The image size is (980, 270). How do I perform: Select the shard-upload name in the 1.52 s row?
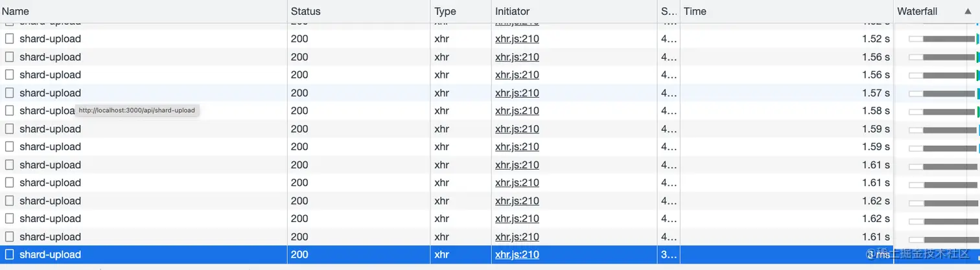click(x=50, y=39)
